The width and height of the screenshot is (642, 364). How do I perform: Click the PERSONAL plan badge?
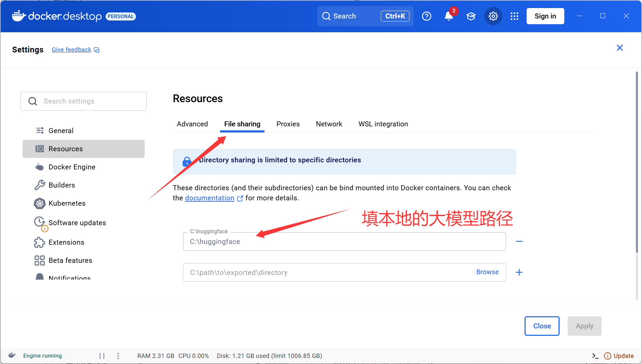pos(120,16)
